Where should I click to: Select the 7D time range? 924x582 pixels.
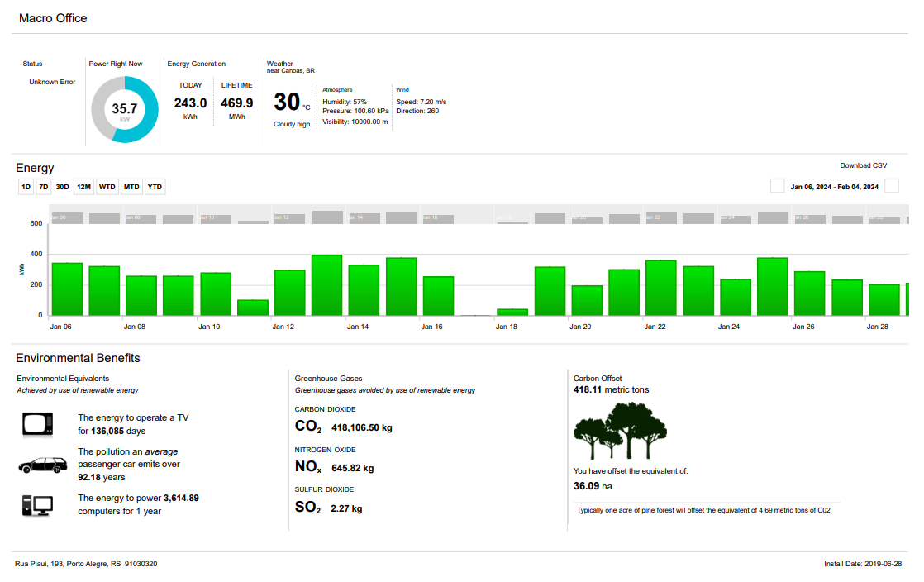pyautogui.click(x=44, y=187)
